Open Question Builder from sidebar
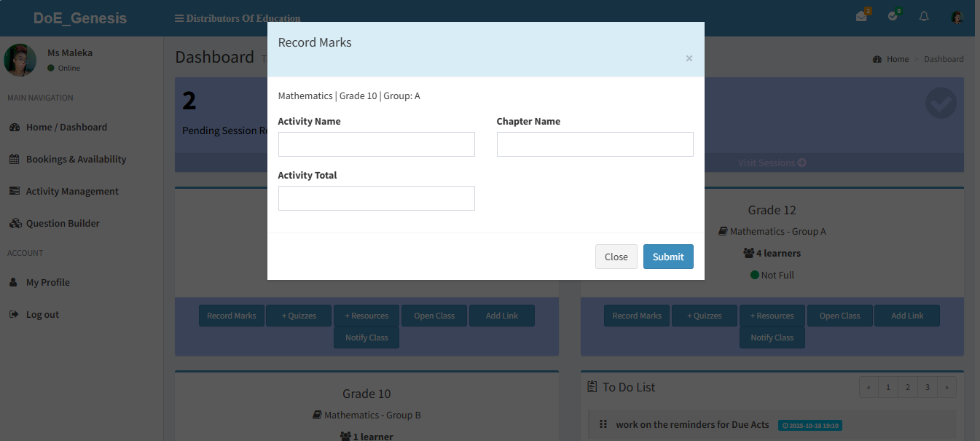The height and width of the screenshot is (441, 980). click(63, 223)
